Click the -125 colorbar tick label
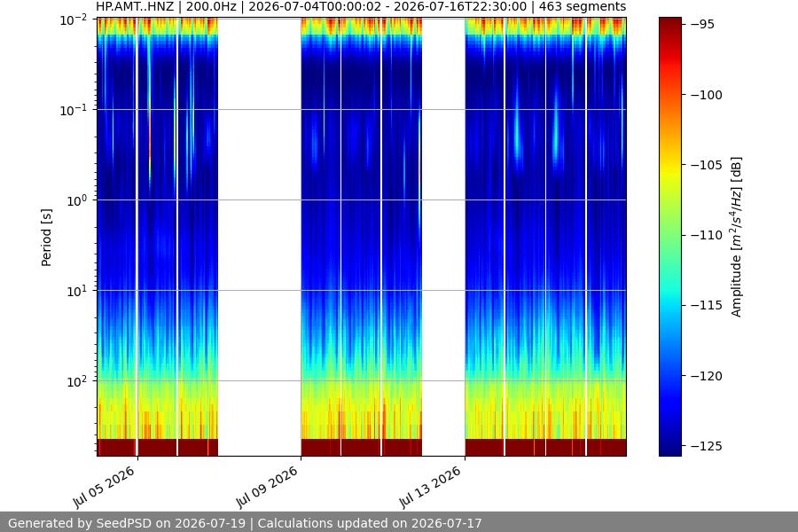The image size is (798, 532). [x=707, y=446]
